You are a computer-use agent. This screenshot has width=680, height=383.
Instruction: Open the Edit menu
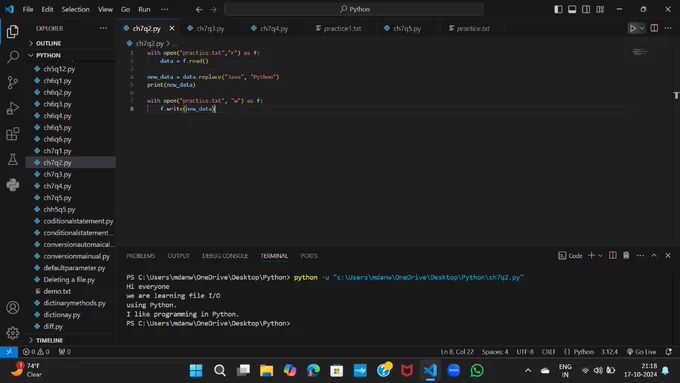[47, 9]
